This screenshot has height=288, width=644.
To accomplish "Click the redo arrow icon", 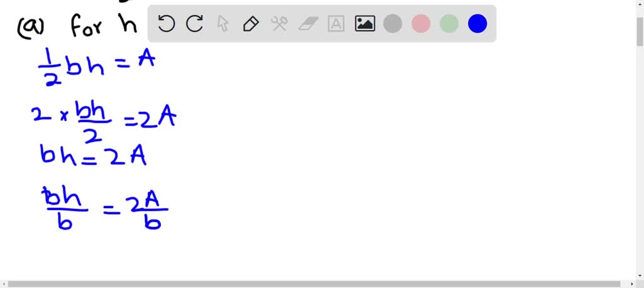I will pos(194,24).
